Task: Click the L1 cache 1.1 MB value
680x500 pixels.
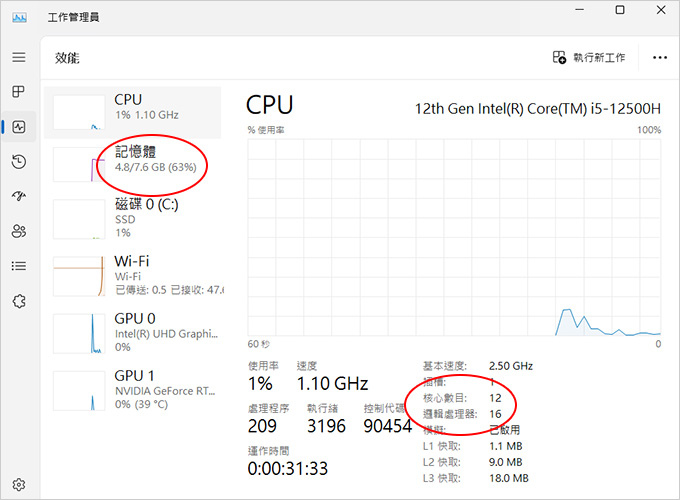Action: [x=506, y=446]
